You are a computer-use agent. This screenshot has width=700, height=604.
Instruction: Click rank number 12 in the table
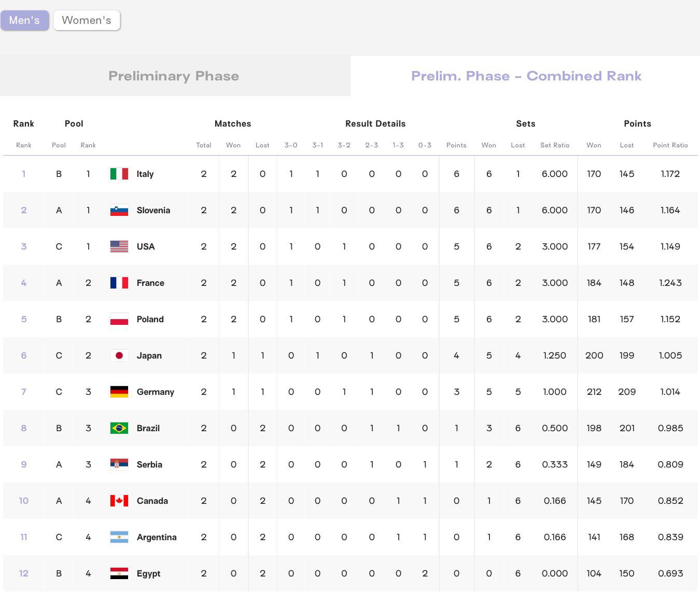click(x=23, y=573)
